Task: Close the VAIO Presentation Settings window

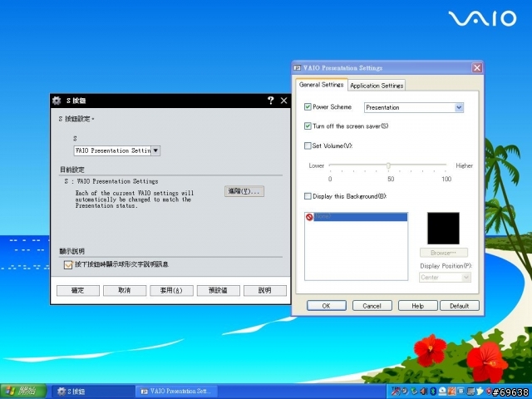Action: click(477, 68)
